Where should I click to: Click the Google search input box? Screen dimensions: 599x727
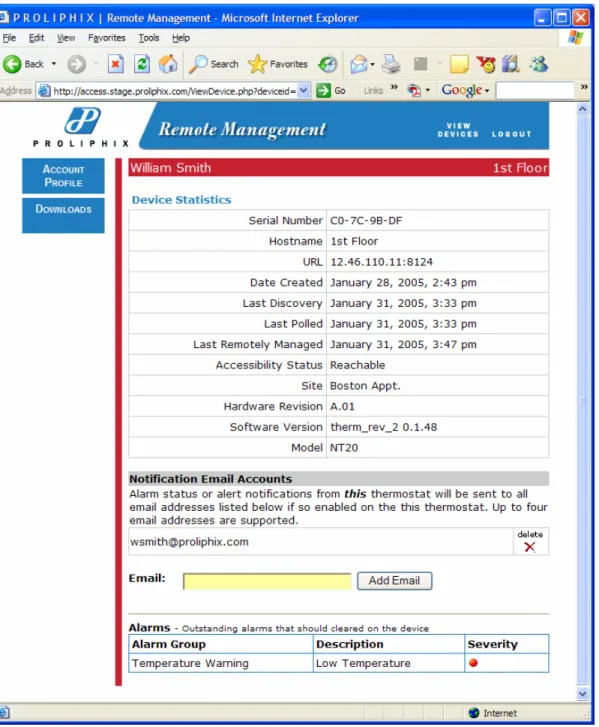pos(535,90)
